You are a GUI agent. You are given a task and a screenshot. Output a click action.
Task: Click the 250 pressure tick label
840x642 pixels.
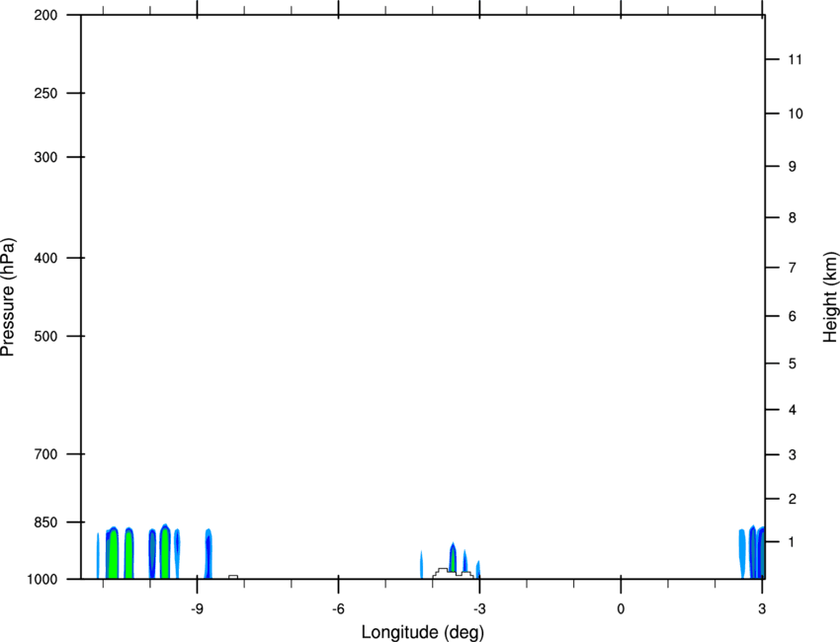click(x=45, y=93)
